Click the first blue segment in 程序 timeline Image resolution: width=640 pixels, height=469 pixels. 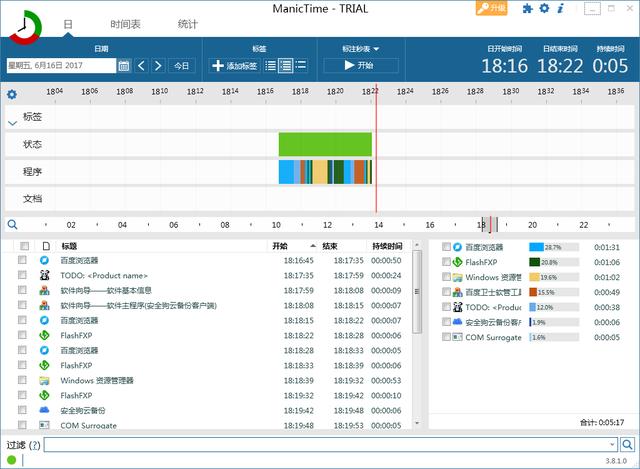pyautogui.click(x=286, y=172)
